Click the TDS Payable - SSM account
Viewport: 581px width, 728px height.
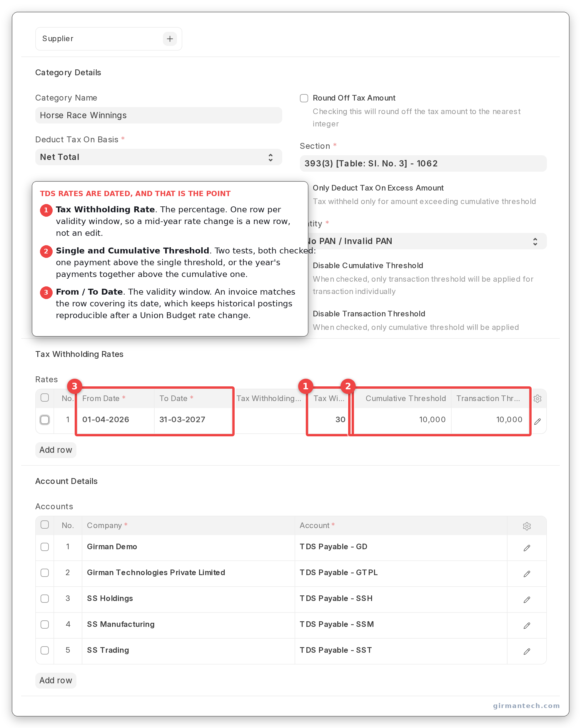pos(401,625)
